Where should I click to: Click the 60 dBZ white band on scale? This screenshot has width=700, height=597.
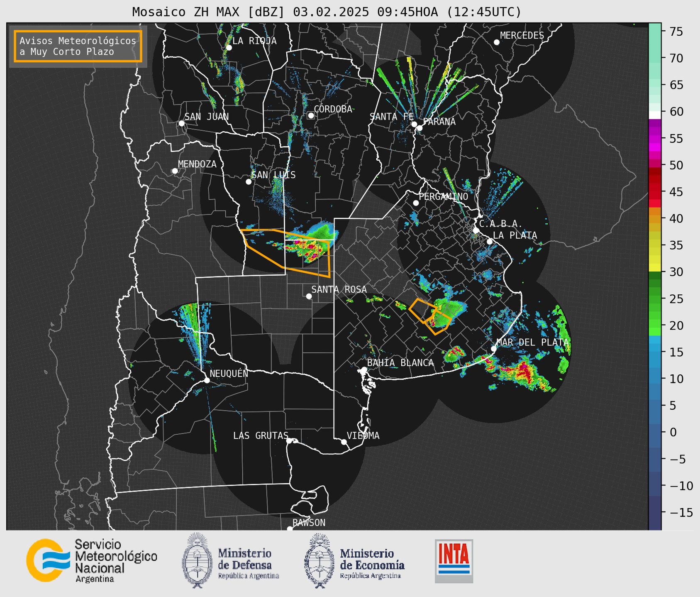coord(655,115)
